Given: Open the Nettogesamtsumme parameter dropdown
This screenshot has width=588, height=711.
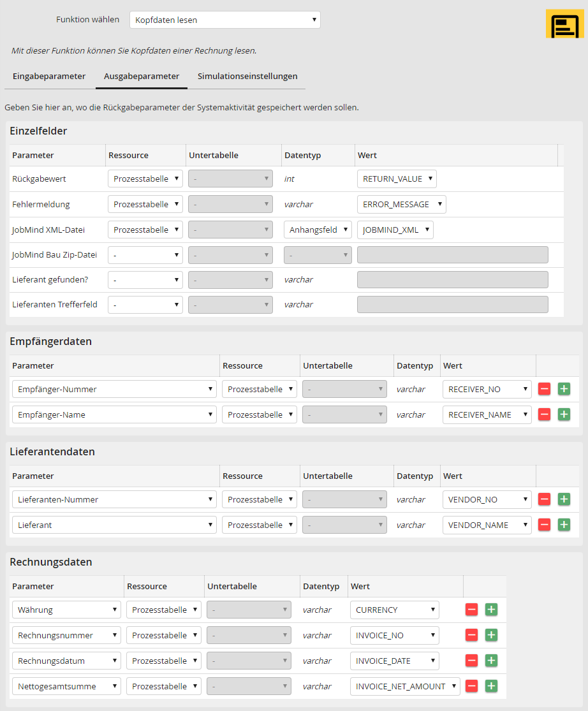Looking at the screenshot, I should tap(66, 686).
